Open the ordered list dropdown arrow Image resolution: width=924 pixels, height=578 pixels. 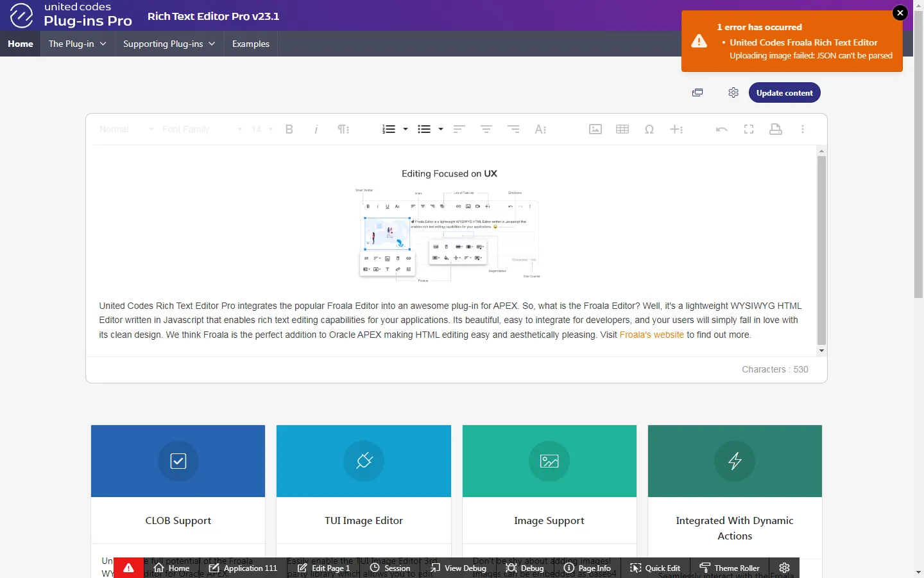point(406,129)
